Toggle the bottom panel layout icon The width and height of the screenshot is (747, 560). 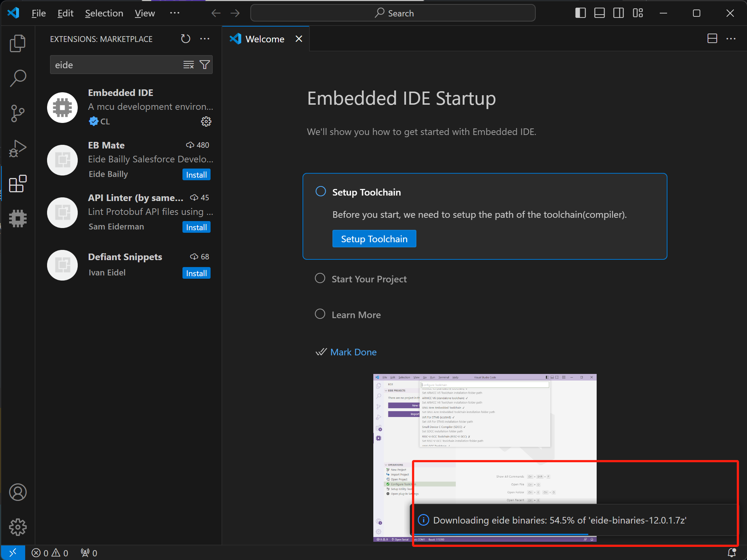pos(599,13)
